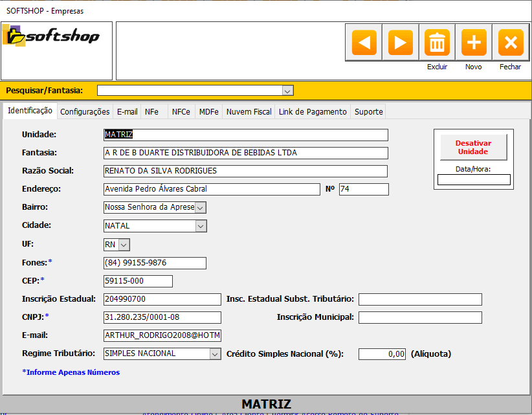Click the Razão Social input field
Viewport: 532px width, 415px height.
(245, 171)
